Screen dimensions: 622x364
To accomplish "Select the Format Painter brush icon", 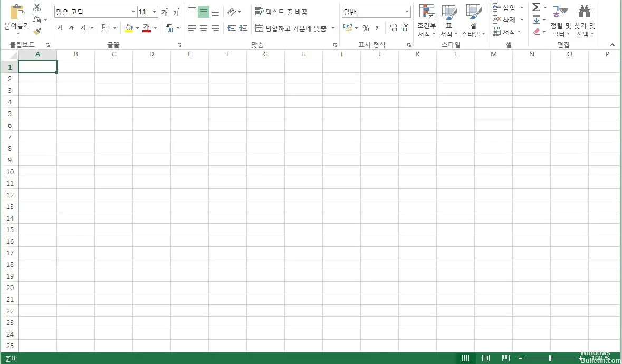I will click(x=37, y=31).
